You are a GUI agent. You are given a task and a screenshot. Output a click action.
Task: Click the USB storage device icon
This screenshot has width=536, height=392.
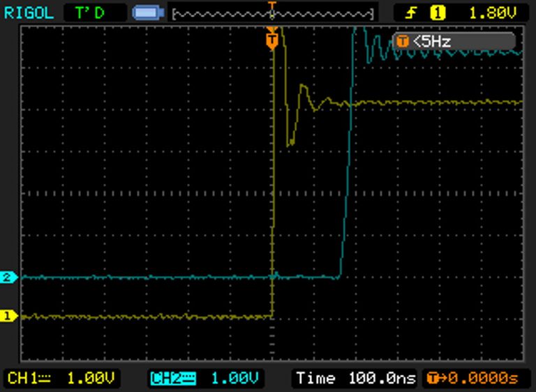[149, 13]
